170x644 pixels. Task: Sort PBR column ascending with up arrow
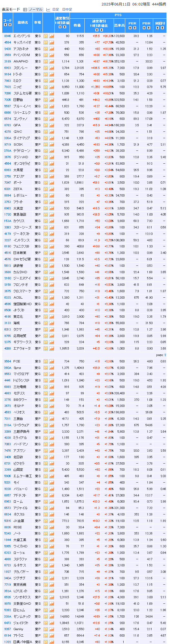point(144,28)
